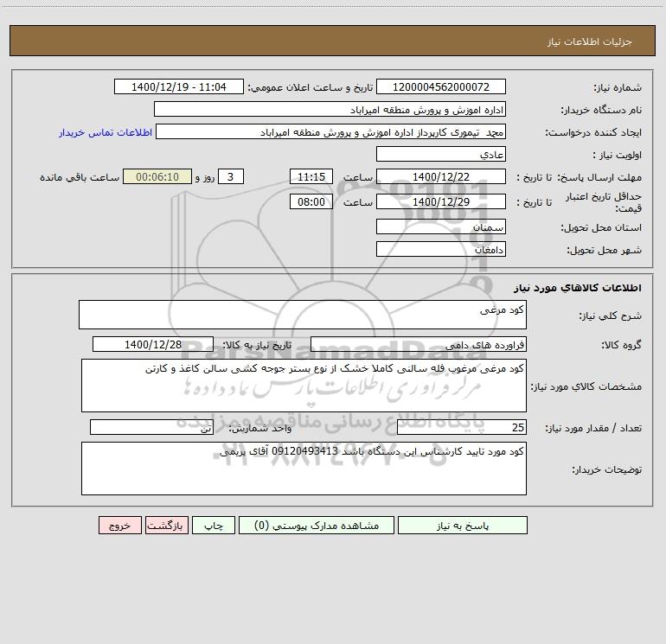Image resolution: width=666 pixels, height=644 pixels.
Task: Click the 'بازگشت' back button
Action: pos(166,525)
